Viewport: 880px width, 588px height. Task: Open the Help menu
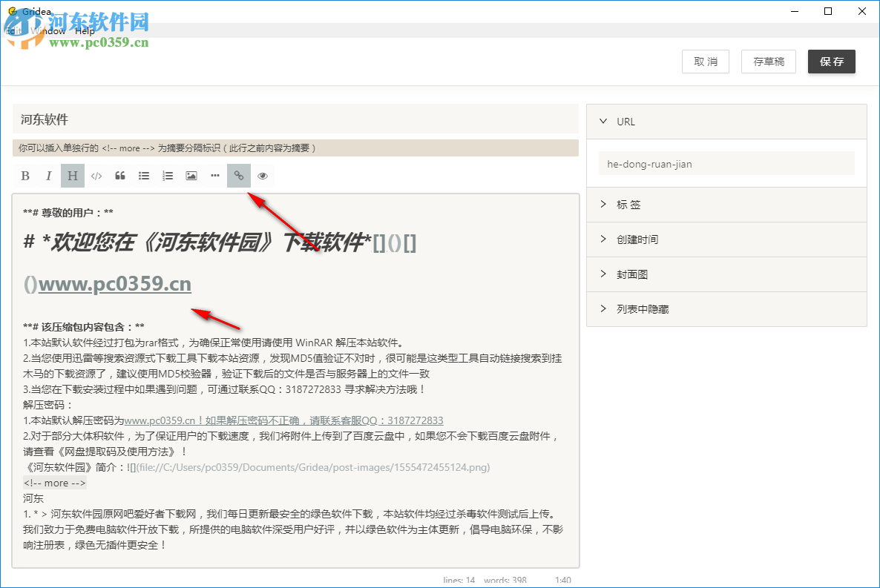pos(85,30)
